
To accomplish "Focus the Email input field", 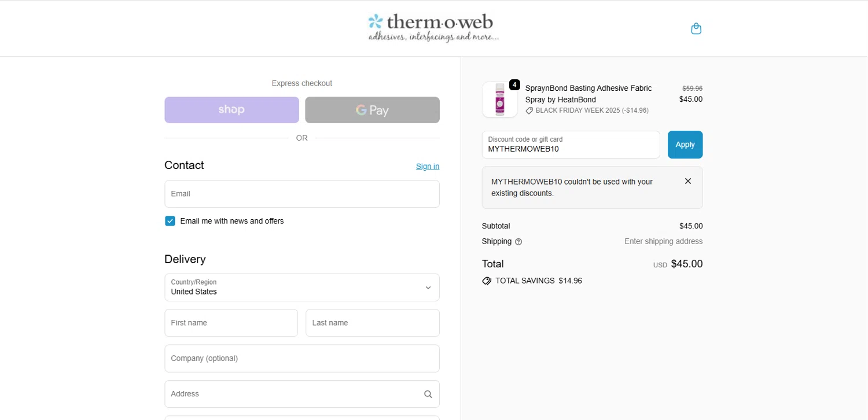I will click(x=302, y=194).
